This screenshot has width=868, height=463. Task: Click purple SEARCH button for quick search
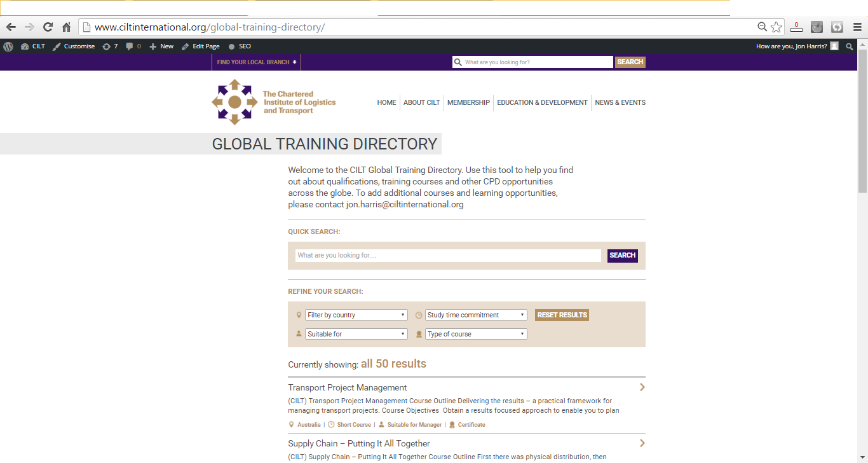(623, 256)
